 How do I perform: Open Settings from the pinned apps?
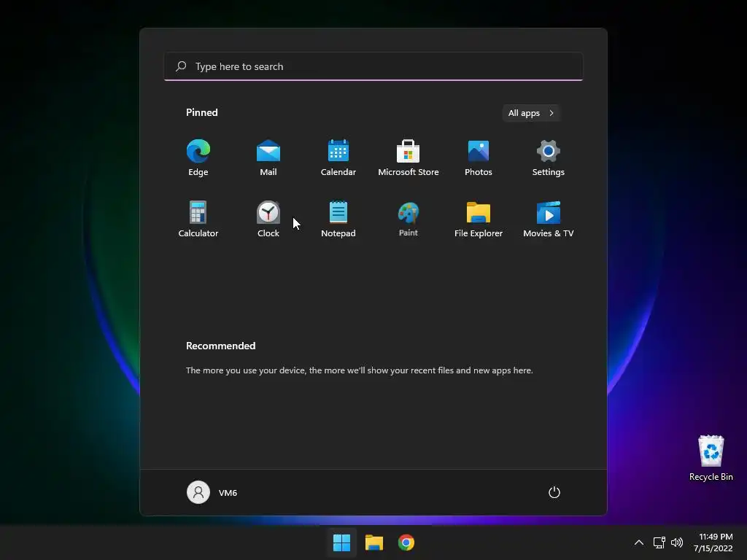pos(549,158)
